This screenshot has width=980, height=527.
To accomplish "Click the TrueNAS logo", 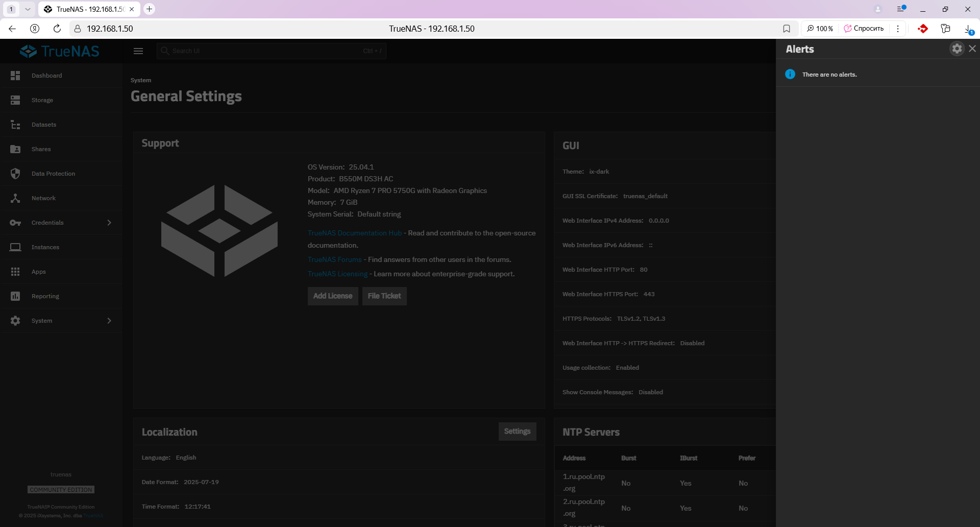I will click(59, 51).
